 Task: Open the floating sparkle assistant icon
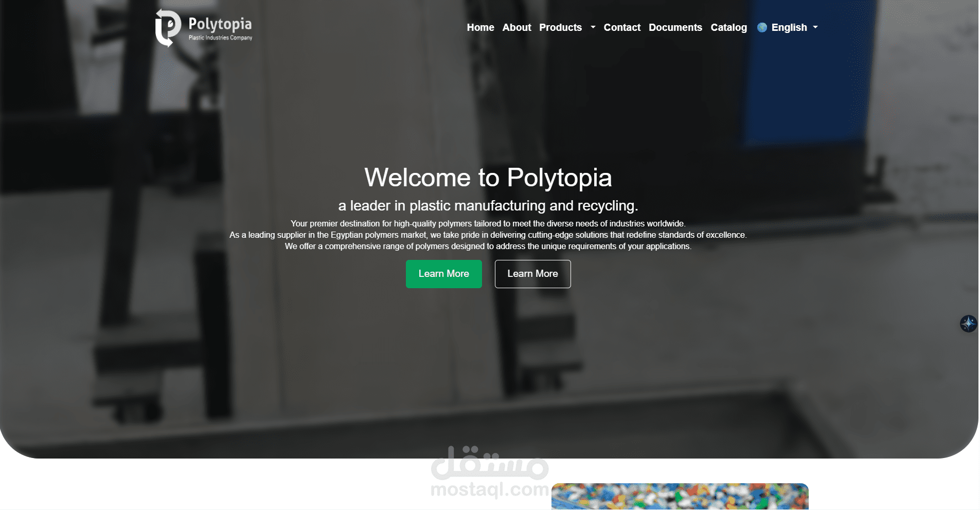point(968,324)
